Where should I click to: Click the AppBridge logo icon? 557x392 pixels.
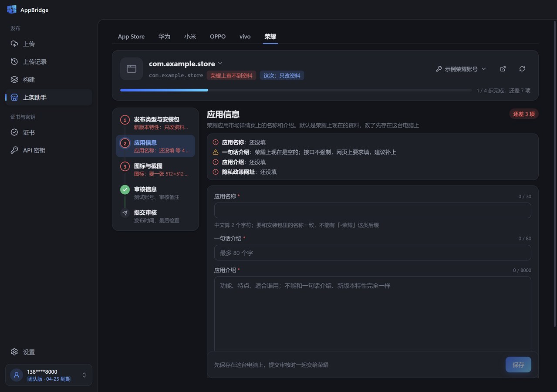pos(12,10)
